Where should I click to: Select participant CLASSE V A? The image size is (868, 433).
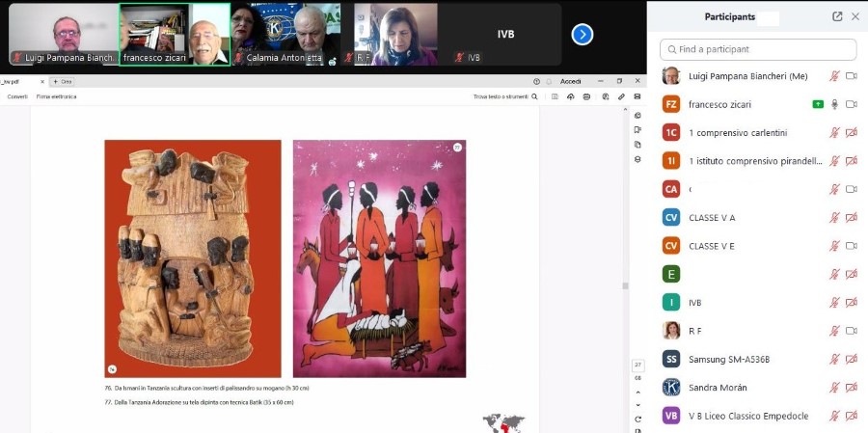click(x=758, y=217)
